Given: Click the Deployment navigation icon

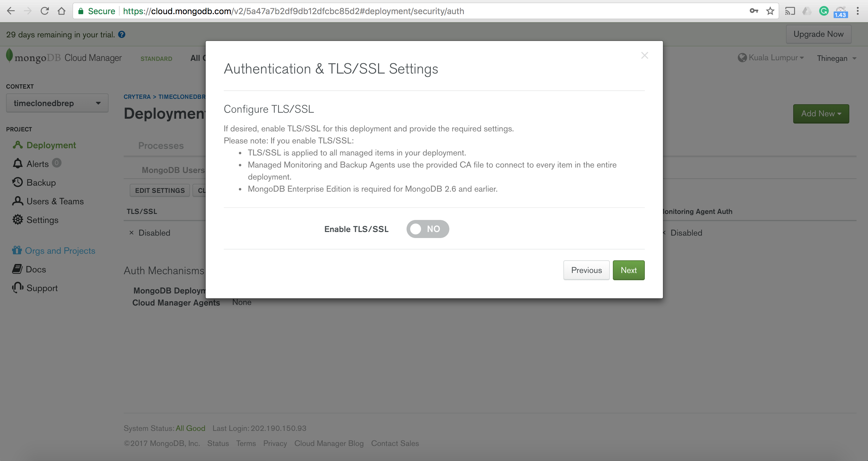Looking at the screenshot, I should point(17,145).
